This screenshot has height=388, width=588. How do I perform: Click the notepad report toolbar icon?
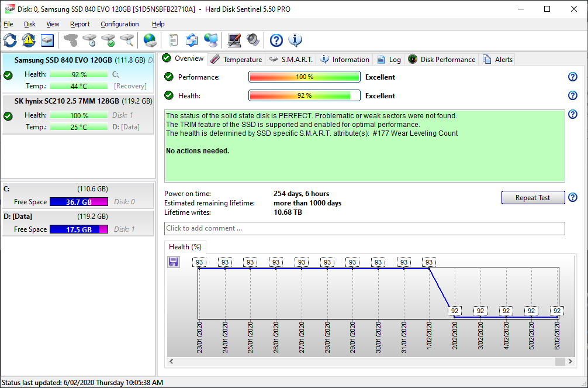point(173,40)
